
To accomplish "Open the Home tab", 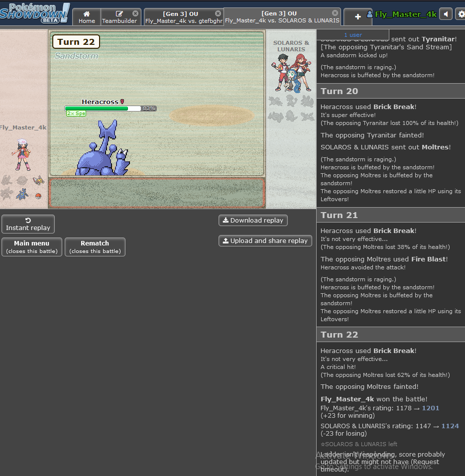I will click(87, 17).
